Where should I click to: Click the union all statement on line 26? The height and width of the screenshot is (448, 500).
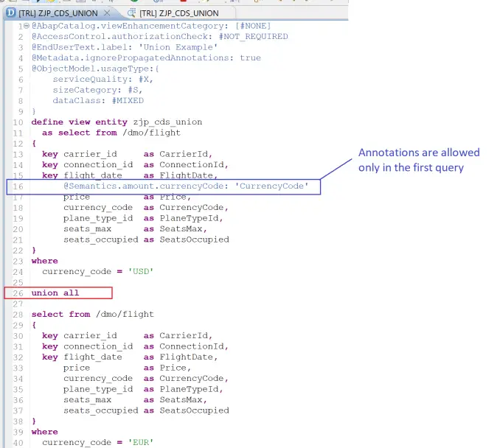click(55, 293)
